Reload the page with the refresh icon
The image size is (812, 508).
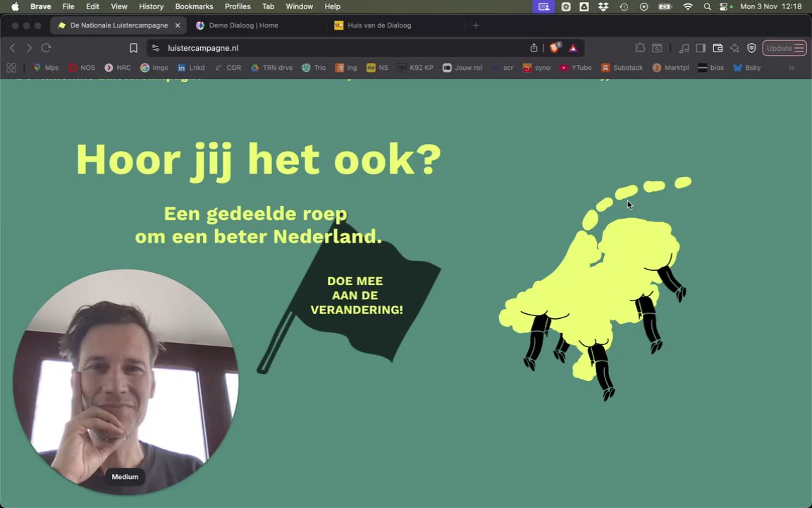pos(46,48)
